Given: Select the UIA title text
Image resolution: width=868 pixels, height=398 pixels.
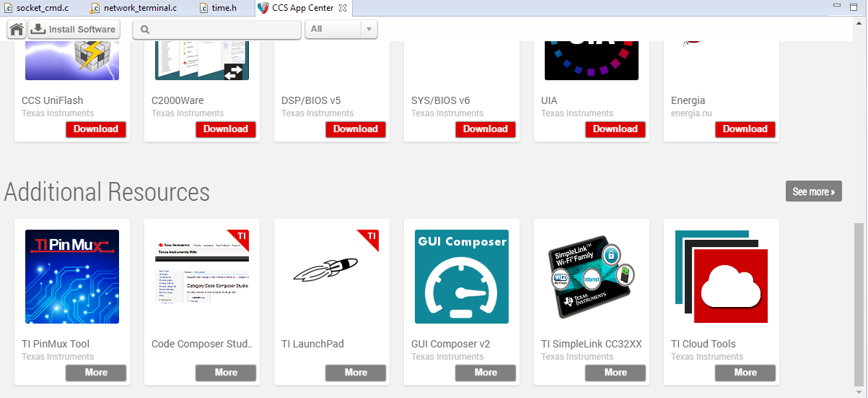Looking at the screenshot, I should (x=549, y=100).
